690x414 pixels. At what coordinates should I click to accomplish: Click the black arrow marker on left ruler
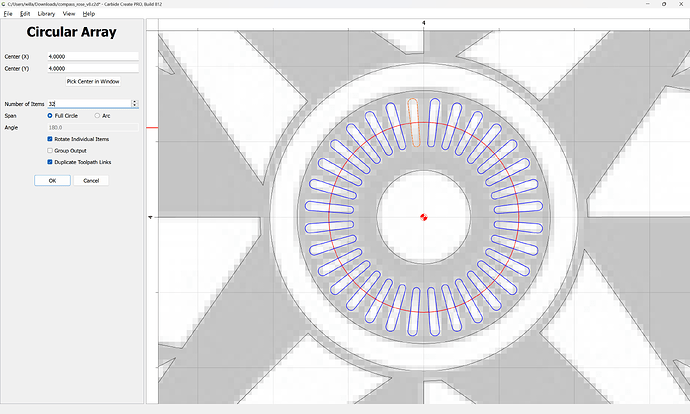(151, 216)
